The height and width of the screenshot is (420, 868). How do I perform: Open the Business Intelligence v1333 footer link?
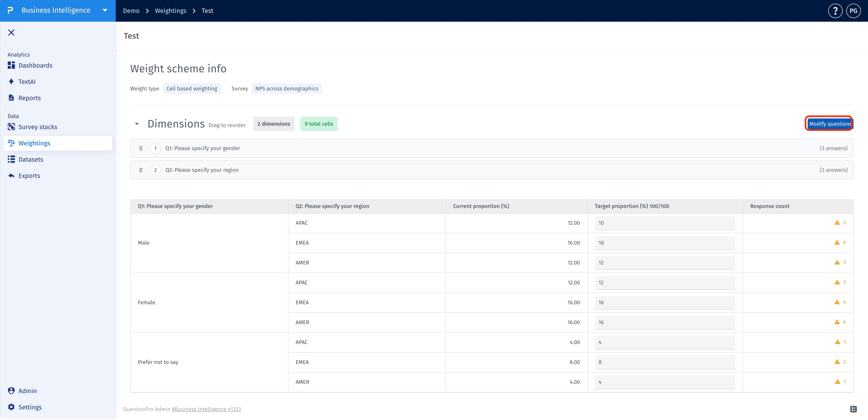pos(206,409)
